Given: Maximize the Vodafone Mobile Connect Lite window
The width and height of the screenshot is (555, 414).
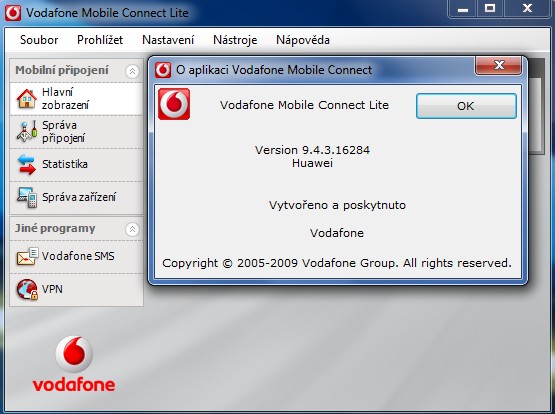Looking at the screenshot, I should point(490,8).
